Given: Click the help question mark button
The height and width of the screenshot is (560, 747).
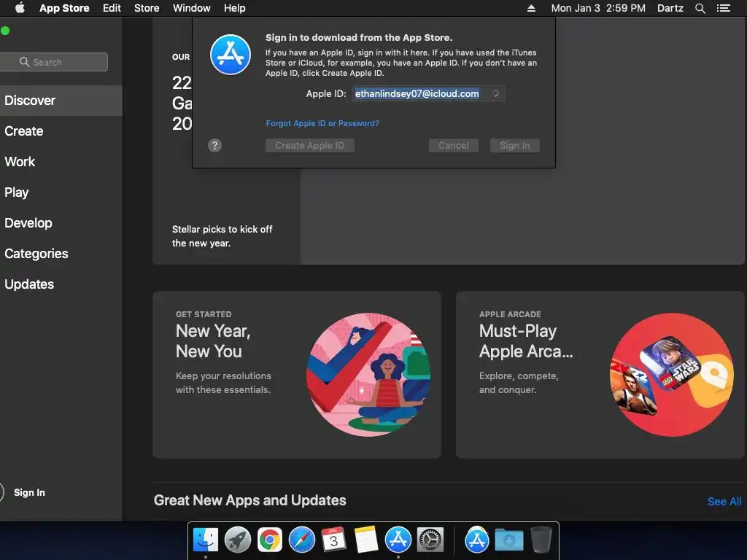Looking at the screenshot, I should point(215,145).
